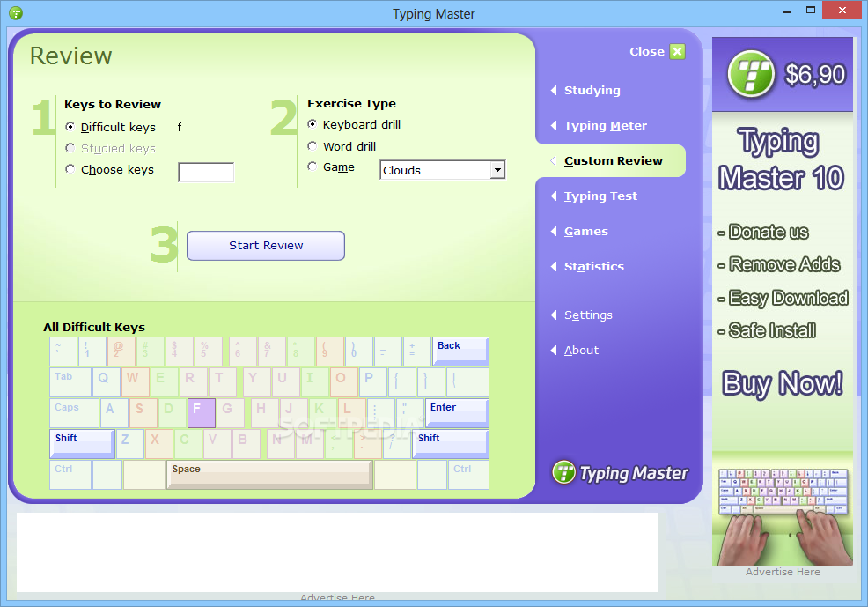Click the Q key on keyboard diagram

click(107, 382)
